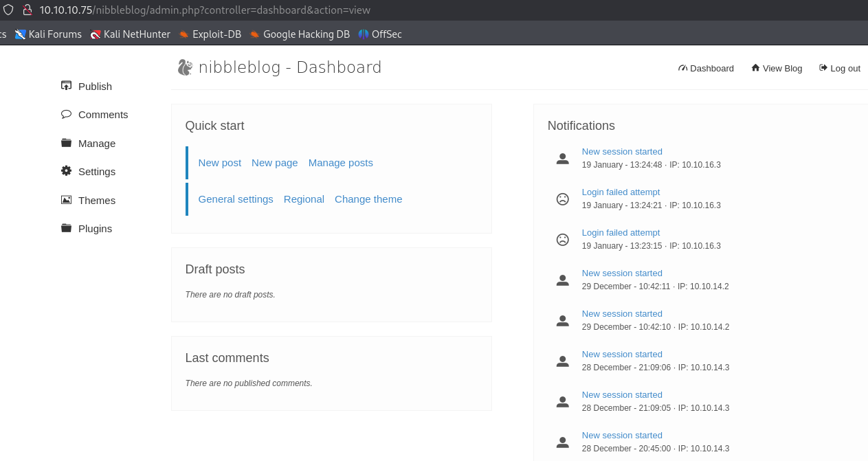Screen dimensions: 868x461
Task: Open Dashboard from the top navigation
Action: 706,68
